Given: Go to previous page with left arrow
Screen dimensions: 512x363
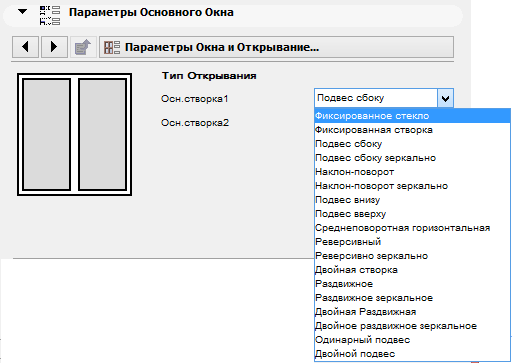Looking at the screenshot, I should (25, 47).
